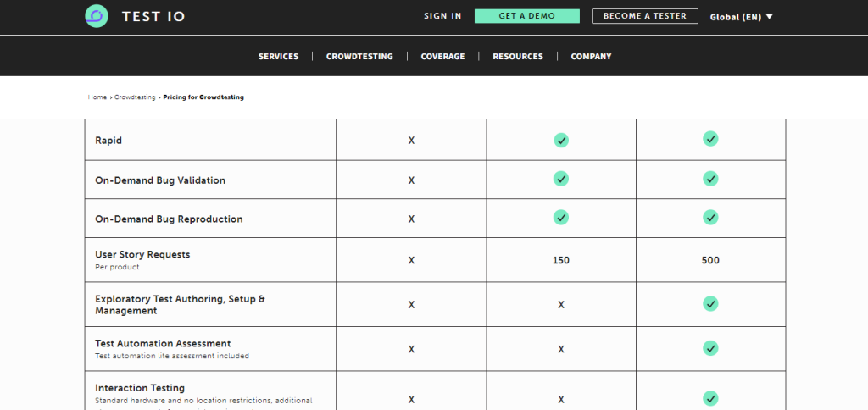Click the SIGN IN link
The height and width of the screenshot is (410, 868).
(x=442, y=16)
